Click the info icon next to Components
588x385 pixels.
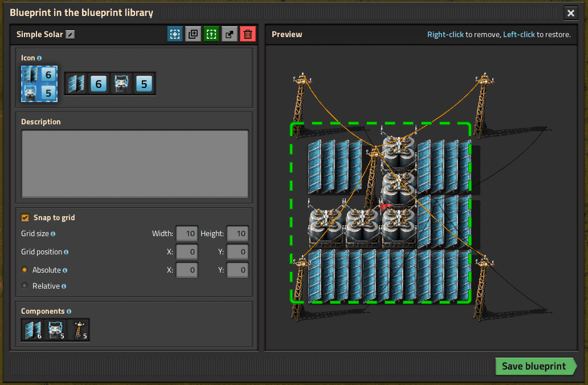click(x=69, y=311)
